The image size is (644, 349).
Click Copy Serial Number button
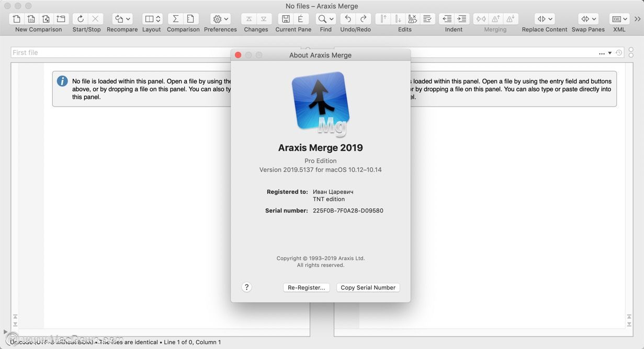(x=368, y=287)
